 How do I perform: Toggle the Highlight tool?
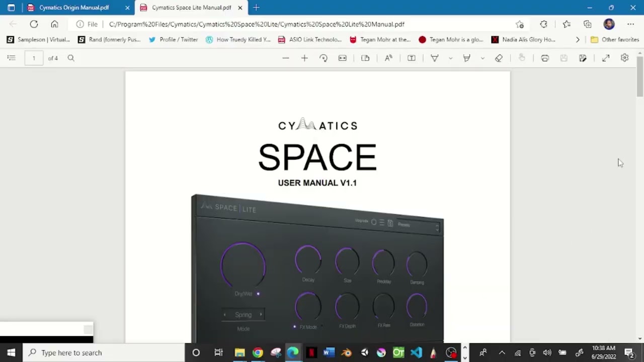click(467, 58)
